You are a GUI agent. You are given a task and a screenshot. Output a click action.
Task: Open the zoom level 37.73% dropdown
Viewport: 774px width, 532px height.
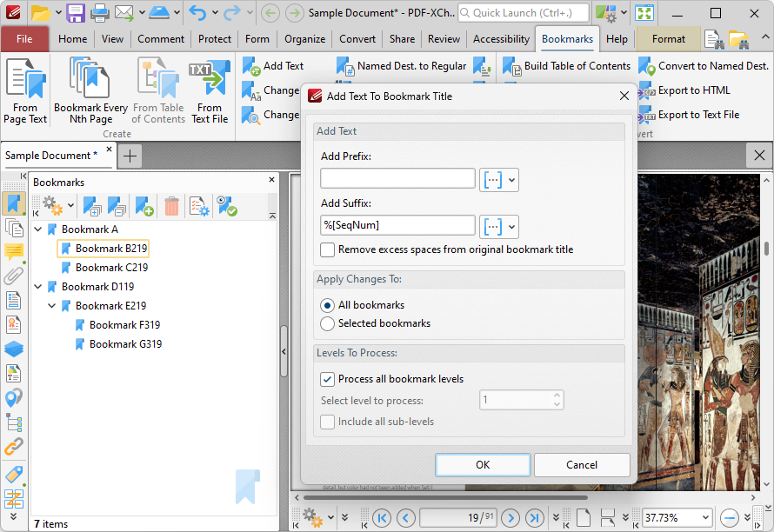click(705, 518)
